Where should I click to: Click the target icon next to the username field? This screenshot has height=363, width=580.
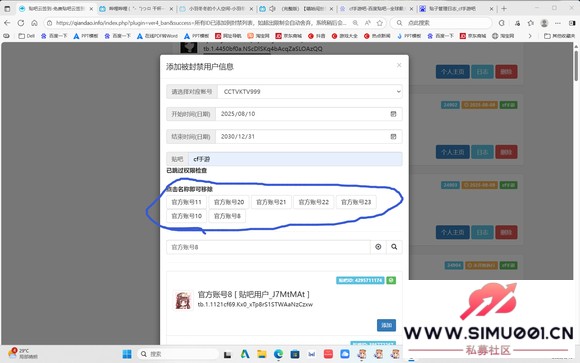coord(378,247)
